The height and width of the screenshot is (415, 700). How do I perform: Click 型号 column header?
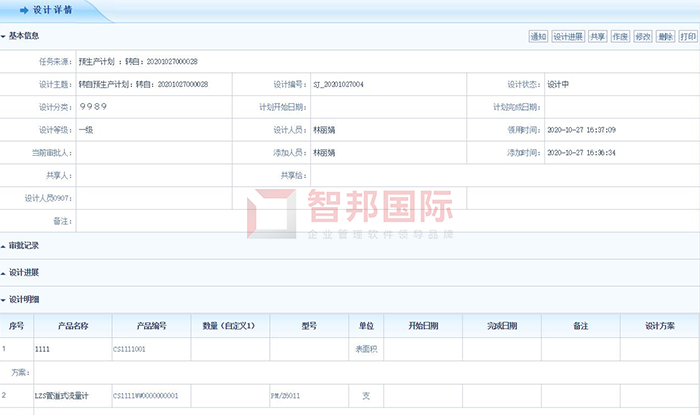[x=309, y=326]
